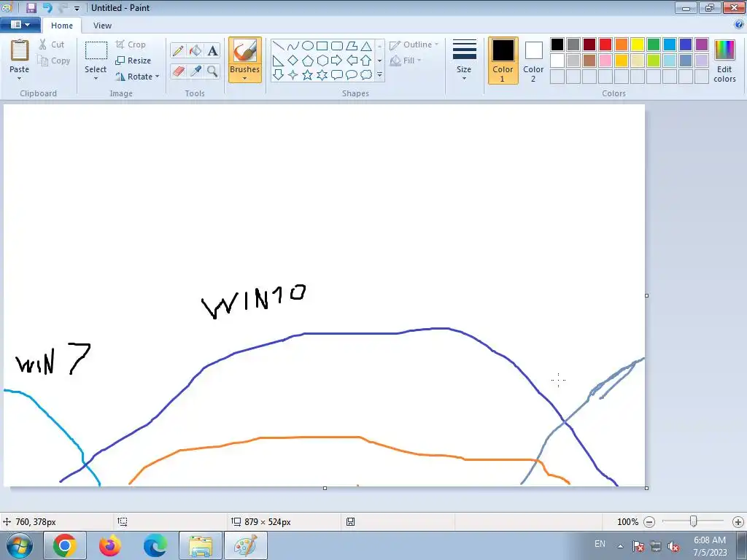Show hidden system tray icons arrow

click(620, 546)
